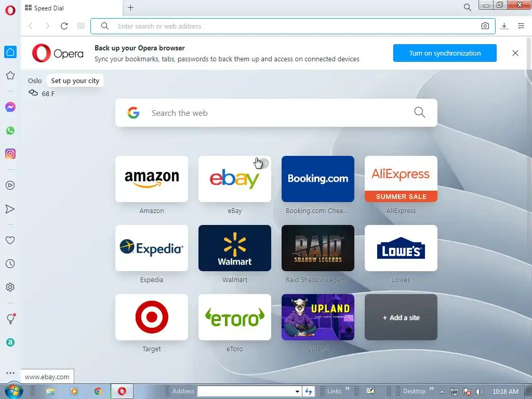The height and width of the screenshot is (399, 532).
Task: Select the Speed Dial tab
Action: click(x=71, y=8)
